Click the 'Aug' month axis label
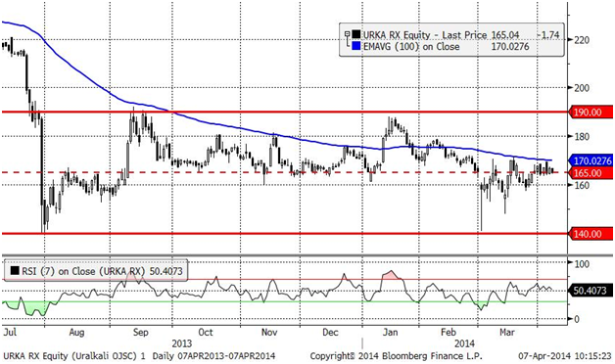Image resolution: width=615 pixels, height=364 pixels. point(76,333)
